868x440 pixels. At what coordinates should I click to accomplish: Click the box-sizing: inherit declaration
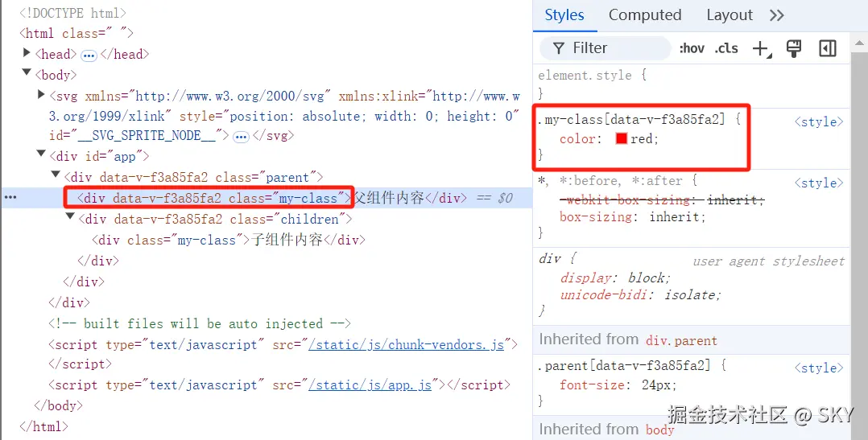633,216
